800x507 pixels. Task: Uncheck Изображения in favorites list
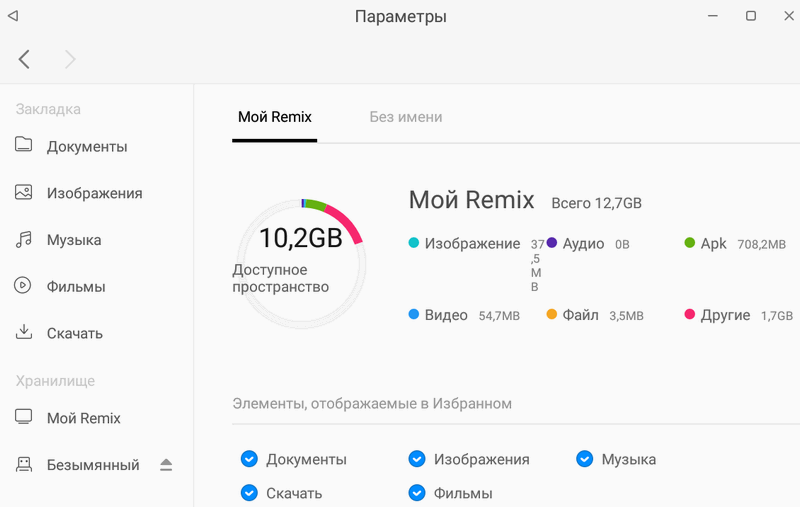click(x=417, y=459)
